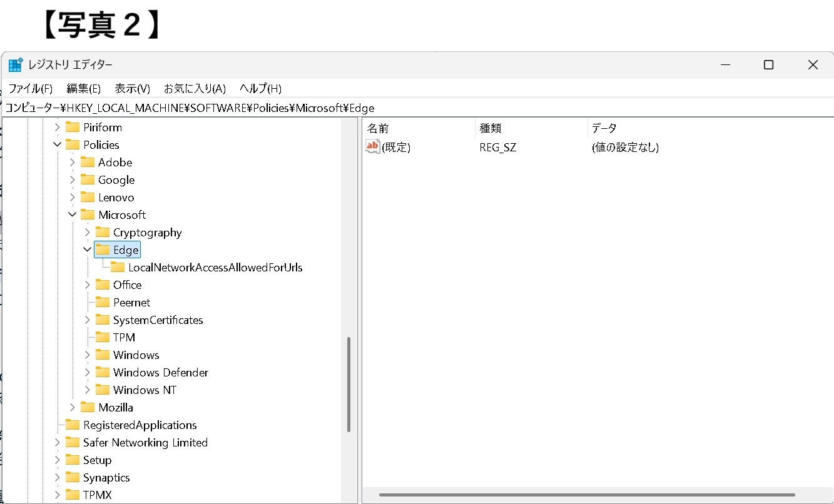Select the Windows NT key
This screenshot has height=504, width=834.
pyautogui.click(x=145, y=390)
